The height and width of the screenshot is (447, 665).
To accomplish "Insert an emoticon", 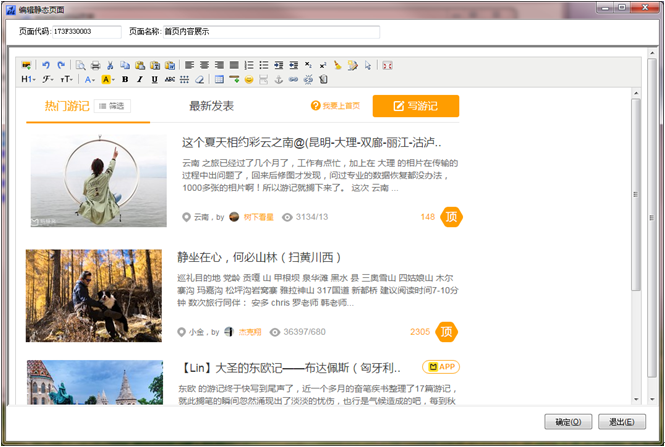I will [x=249, y=79].
